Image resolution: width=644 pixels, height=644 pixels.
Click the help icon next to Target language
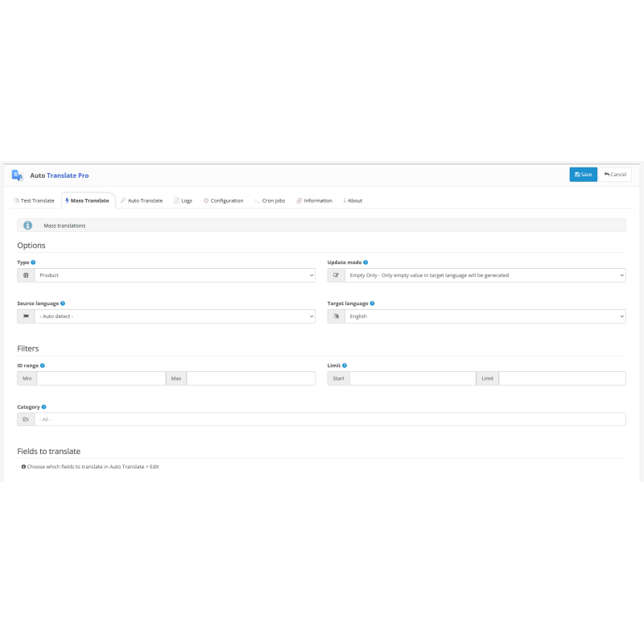click(x=371, y=303)
